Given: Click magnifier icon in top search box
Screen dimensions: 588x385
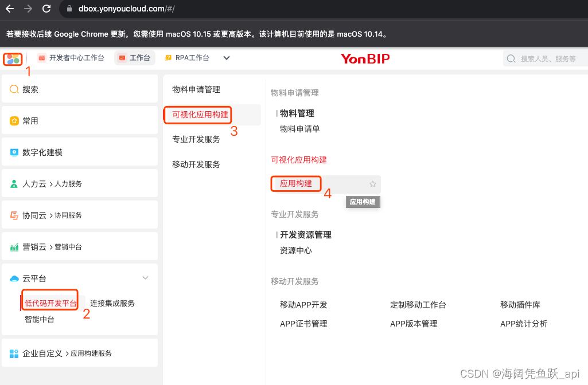Looking at the screenshot, I should pos(511,59).
